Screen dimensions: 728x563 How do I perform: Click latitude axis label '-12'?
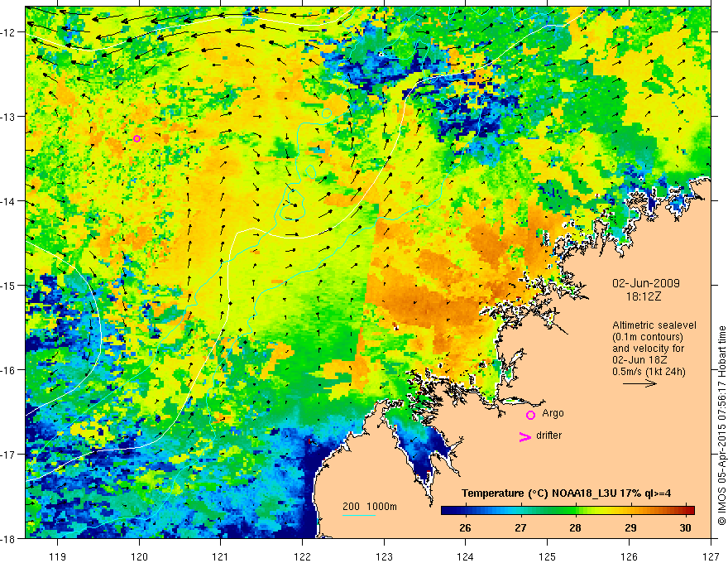click(x=8, y=32)
